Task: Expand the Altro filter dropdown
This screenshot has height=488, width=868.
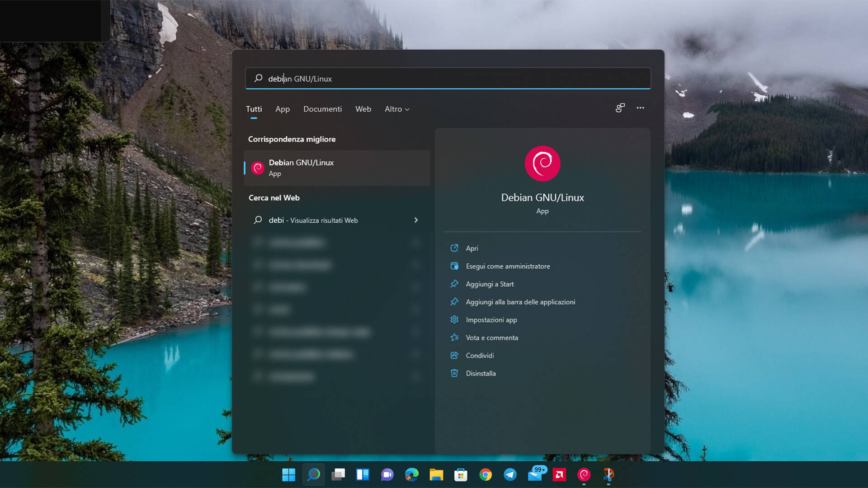Action: [x=396, y=109]
